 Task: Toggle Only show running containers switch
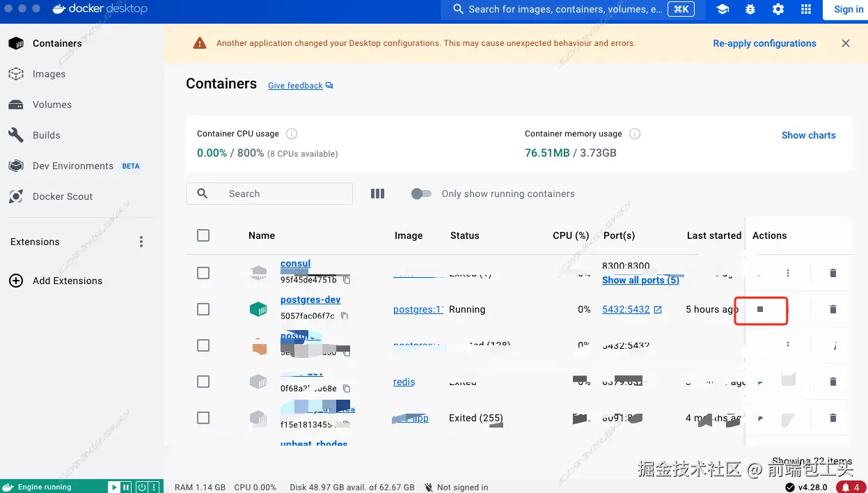pyautogui.click(x=421, y=194)
